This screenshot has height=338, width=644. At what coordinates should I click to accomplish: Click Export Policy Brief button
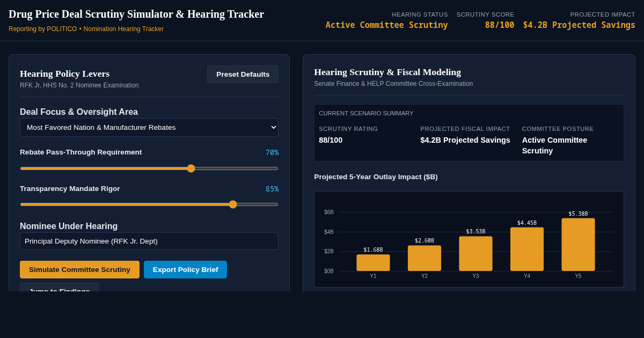(185, 269)
